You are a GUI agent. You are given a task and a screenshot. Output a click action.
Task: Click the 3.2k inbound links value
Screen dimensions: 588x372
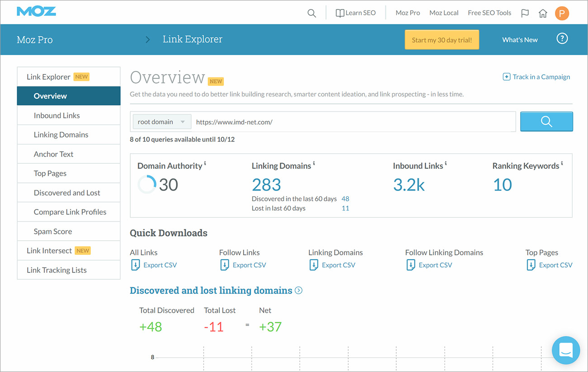pos(409,185)
